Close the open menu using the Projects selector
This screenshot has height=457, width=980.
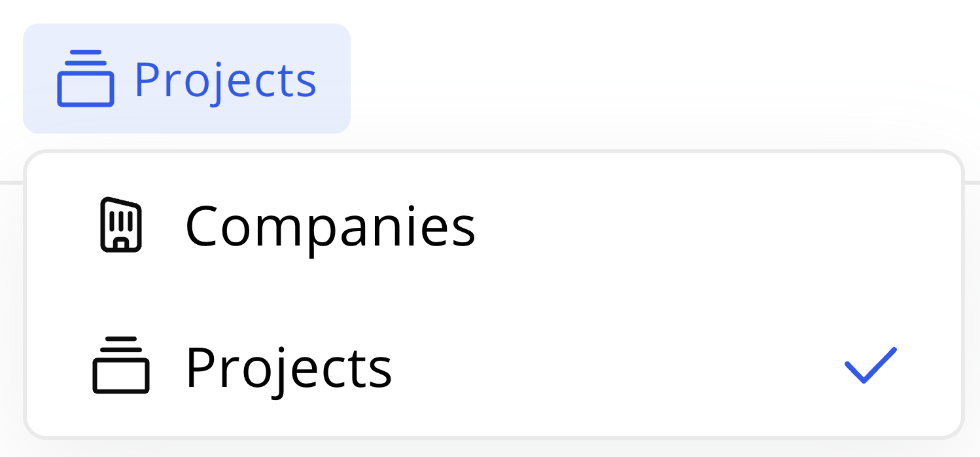coord(187,79)
